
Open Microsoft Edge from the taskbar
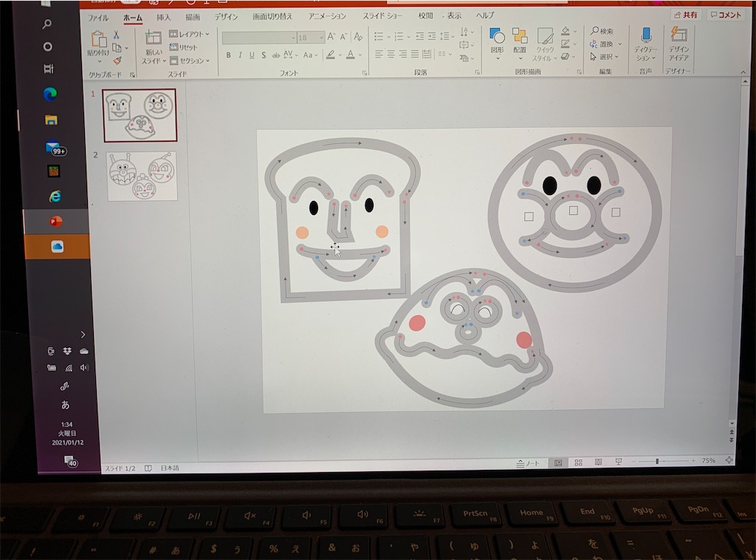[50, 94]
